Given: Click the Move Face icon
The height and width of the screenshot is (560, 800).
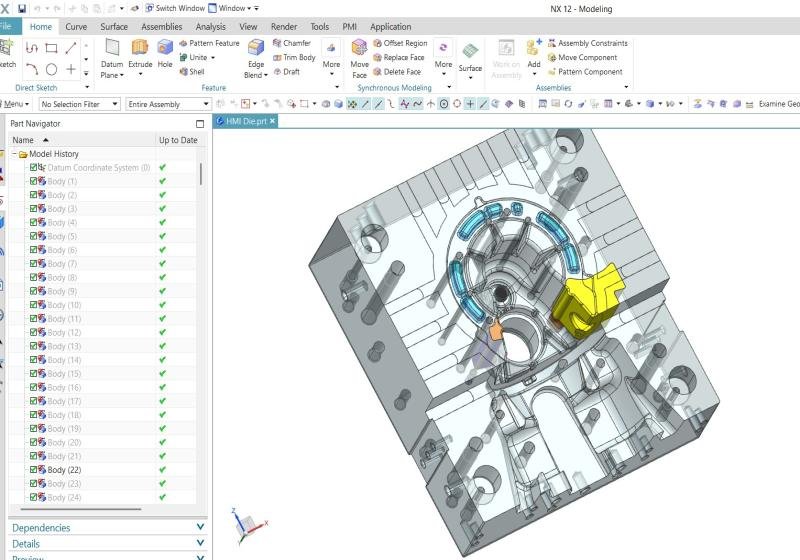Looking at the screenshot, I should 360,53.
